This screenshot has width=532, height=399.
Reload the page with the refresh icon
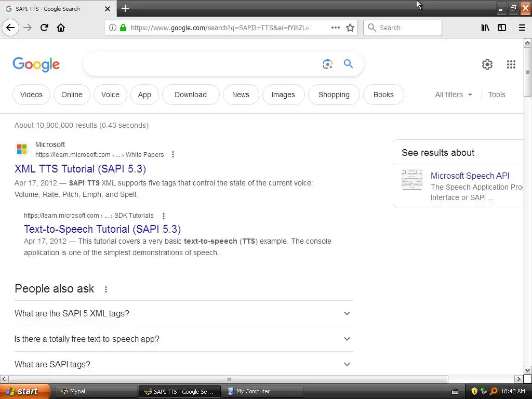(44, 28)
